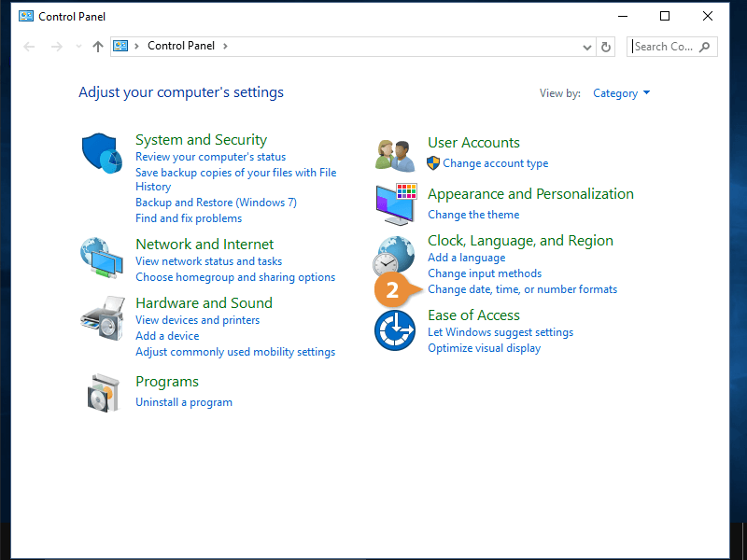Open View devices and printers

(197, 320)
